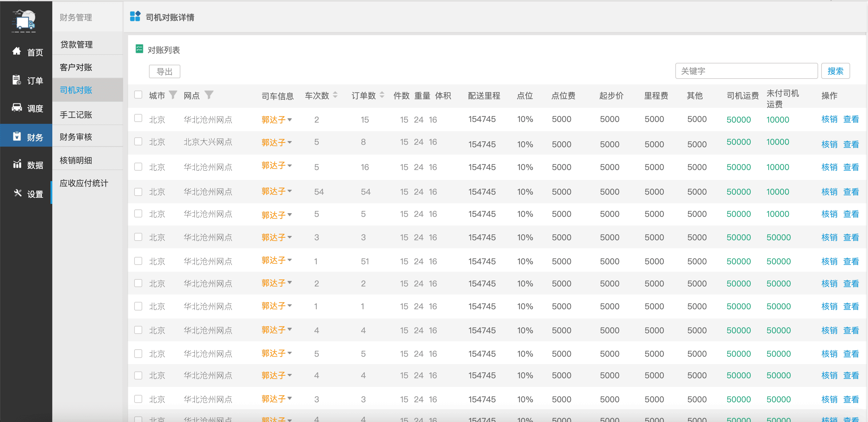
Task: Check the 北京大兴网点 row checkbox
Action: 138,142
